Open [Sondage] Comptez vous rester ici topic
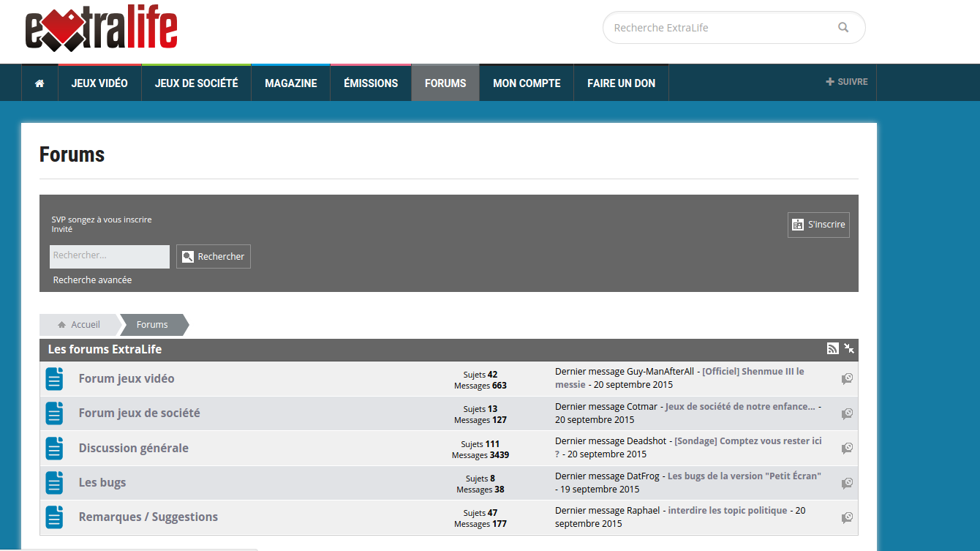980x551 pixels. coord(688,447)
